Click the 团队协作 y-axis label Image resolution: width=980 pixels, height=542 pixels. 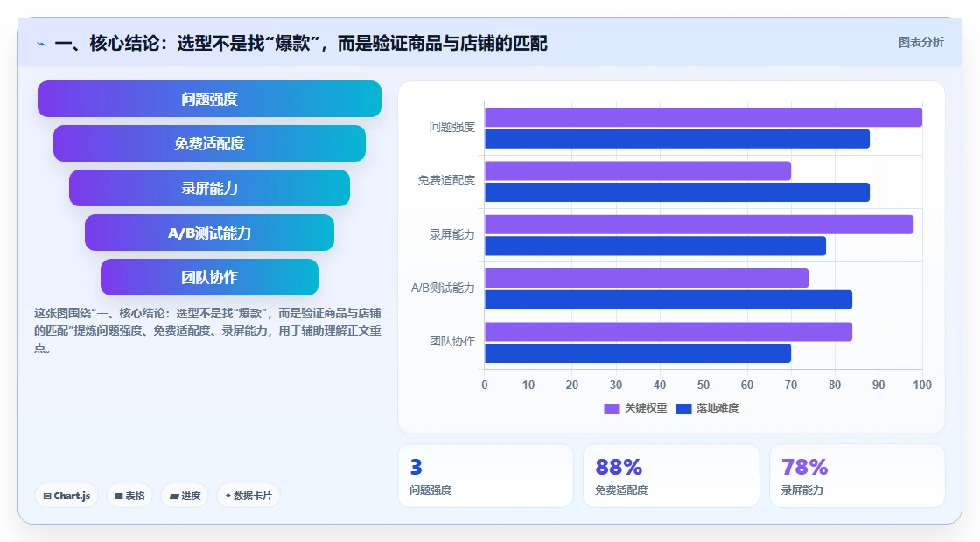(x=451, y=341)
